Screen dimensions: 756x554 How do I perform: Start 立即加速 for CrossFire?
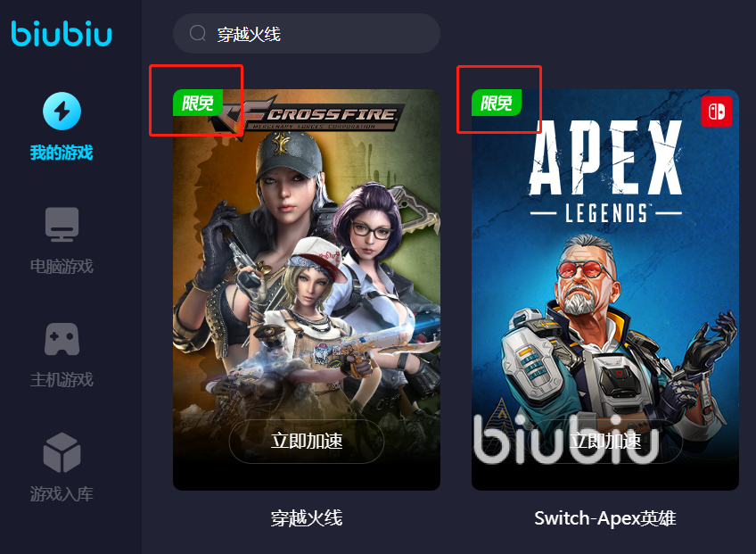tap(307, 441)
